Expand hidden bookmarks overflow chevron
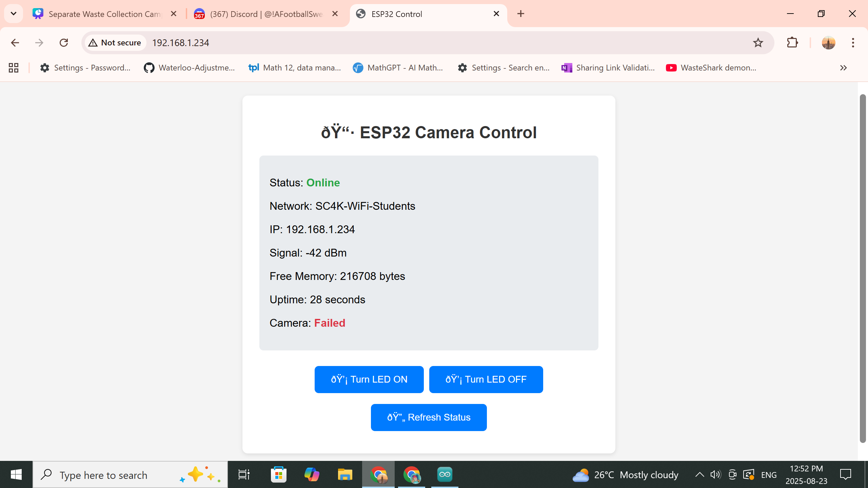The height and width of the screenshot is (488, 868). 843,68
